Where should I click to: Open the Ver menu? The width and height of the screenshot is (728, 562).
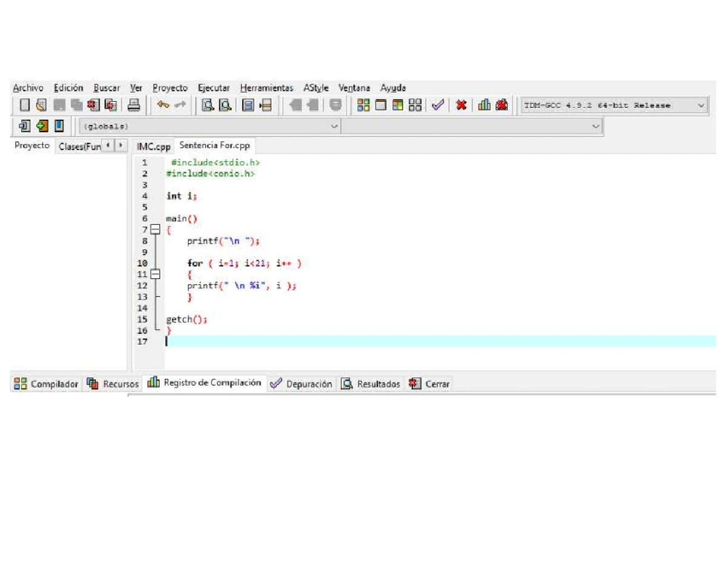click(x=136, y=88)
